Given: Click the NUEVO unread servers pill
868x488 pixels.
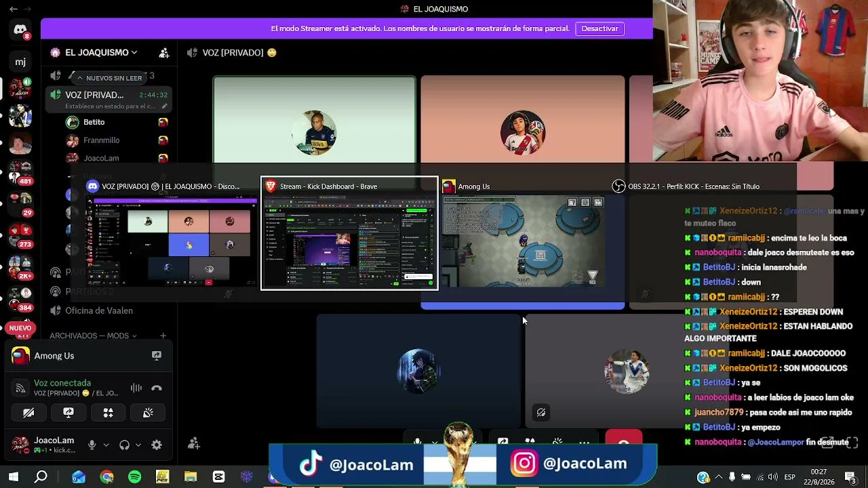Looking at the screenshot, I should [20, 328].
